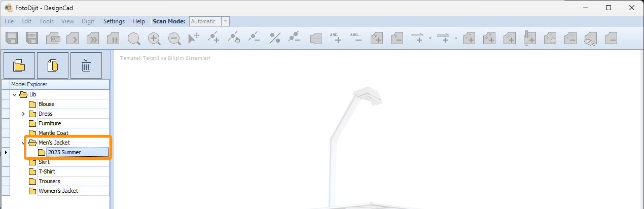Click the Zoom In magnifier icon
Viewport: 644px width, 209px height.
coord(154,38)
